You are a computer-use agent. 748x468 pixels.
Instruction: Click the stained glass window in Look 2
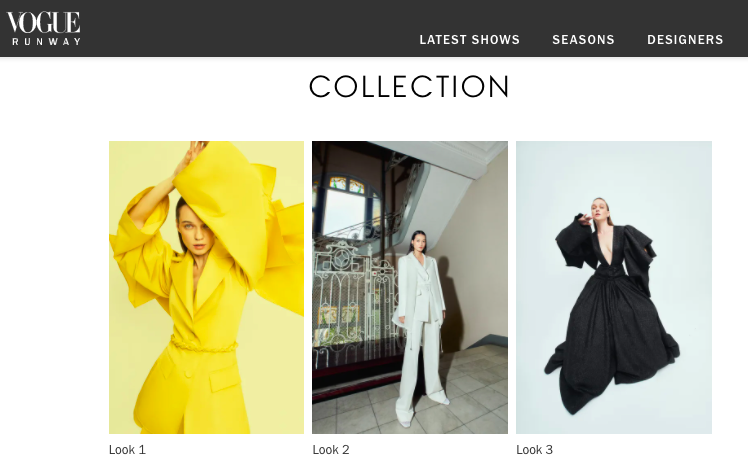(x=347, y=184)
